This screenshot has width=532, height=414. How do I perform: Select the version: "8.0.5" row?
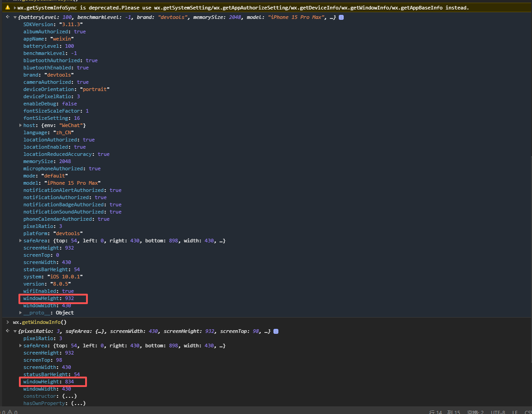pos(47,284)
